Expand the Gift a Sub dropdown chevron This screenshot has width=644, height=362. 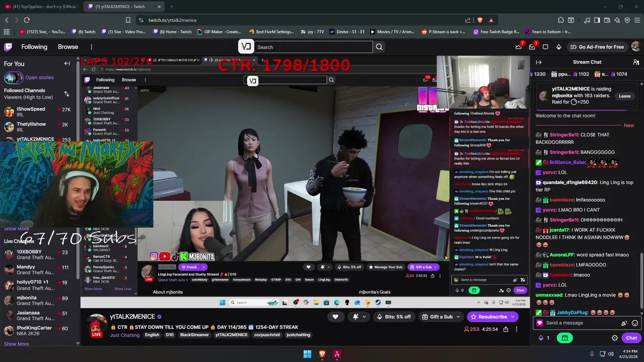[459, 317]
